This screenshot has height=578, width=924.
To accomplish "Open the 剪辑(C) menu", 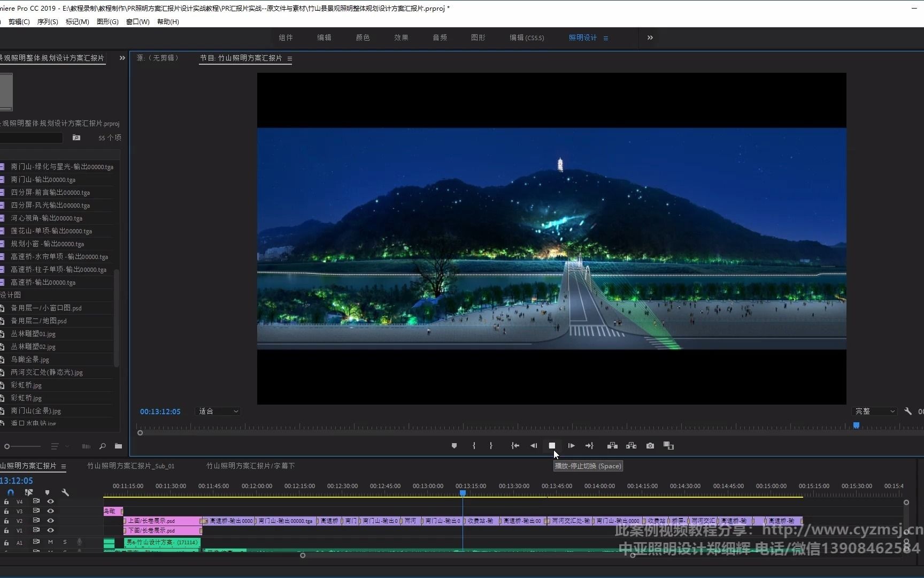I will [x=19, y=21].
